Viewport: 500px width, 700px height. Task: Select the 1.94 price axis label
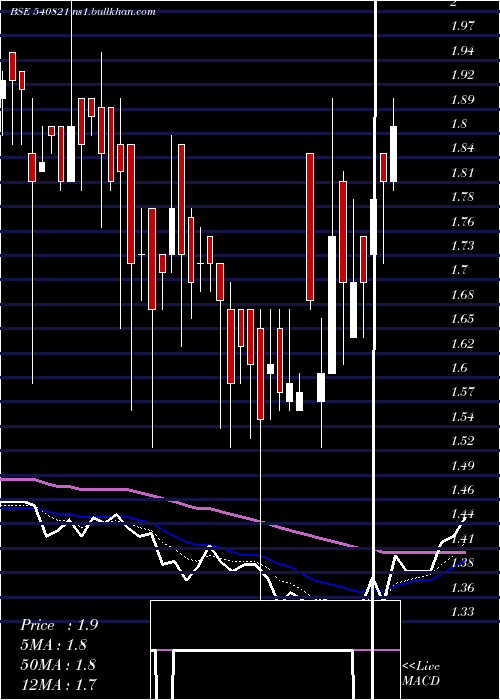pos(462,51)
